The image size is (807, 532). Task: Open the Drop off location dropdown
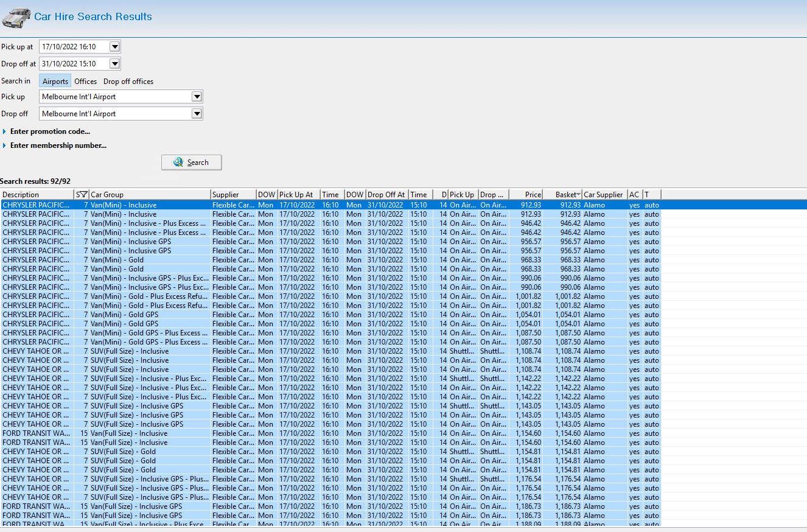click(x=197, y=114)
